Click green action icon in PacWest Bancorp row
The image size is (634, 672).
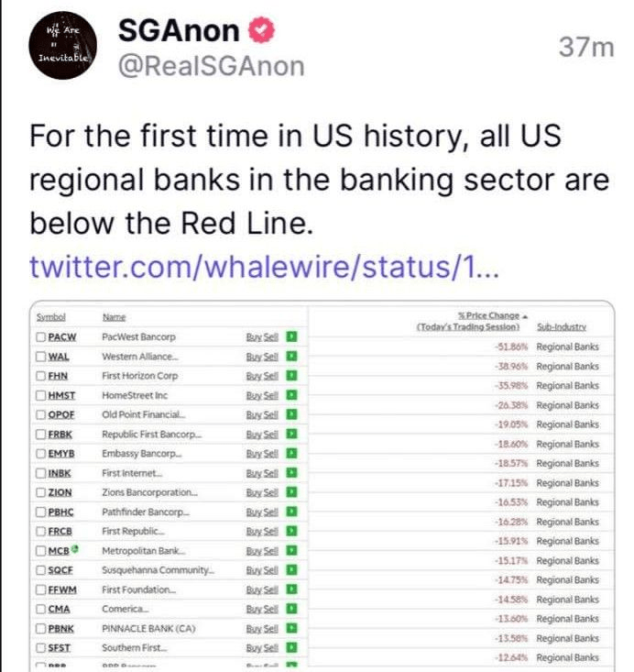[x=291, y=336]
